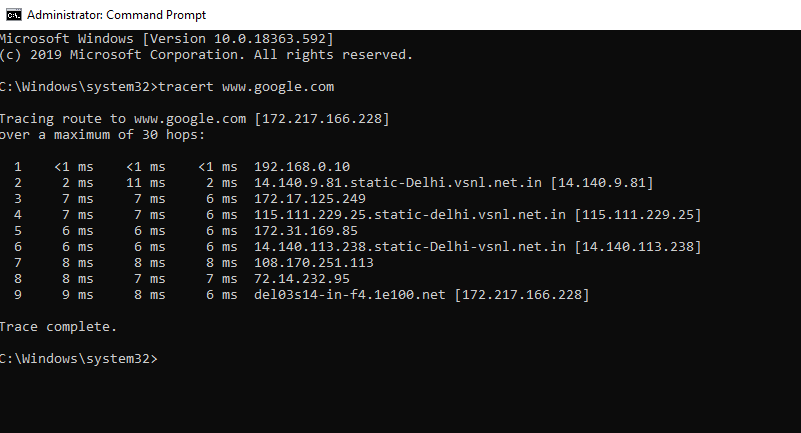Click the bracketed IP [172.217.166.228] on hop 9

[x=524, y=294]
